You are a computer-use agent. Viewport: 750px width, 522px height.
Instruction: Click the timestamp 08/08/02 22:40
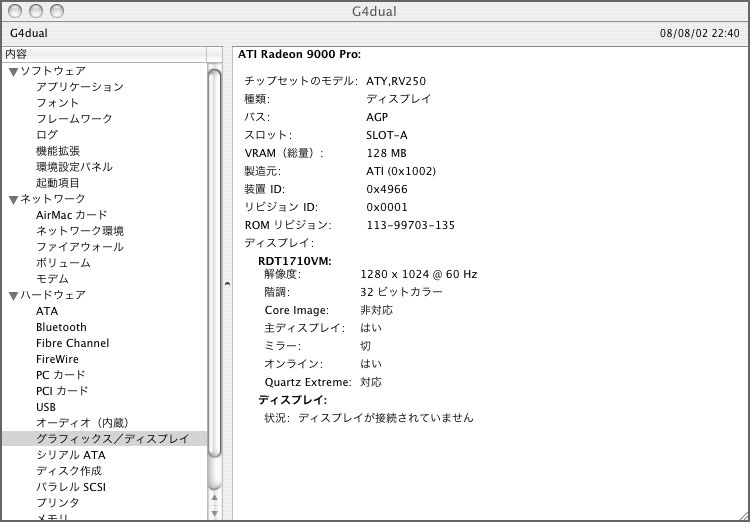[700, 33]
